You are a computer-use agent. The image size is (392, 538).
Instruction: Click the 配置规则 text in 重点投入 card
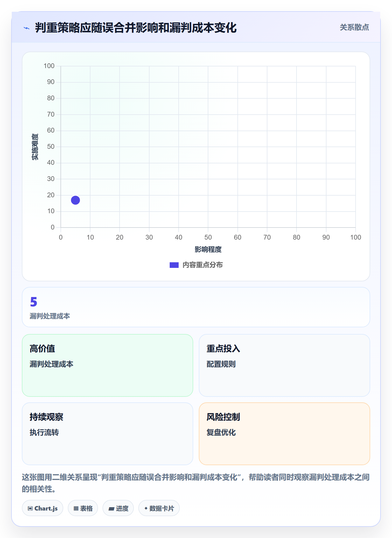tap(221, 364)
